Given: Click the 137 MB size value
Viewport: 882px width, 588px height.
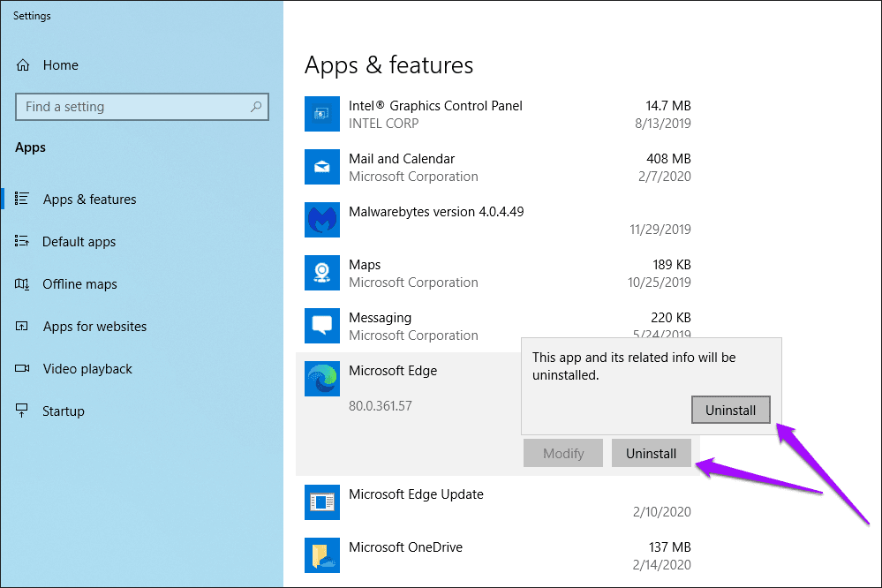Looking at the screenshot, I should [669, 547].
